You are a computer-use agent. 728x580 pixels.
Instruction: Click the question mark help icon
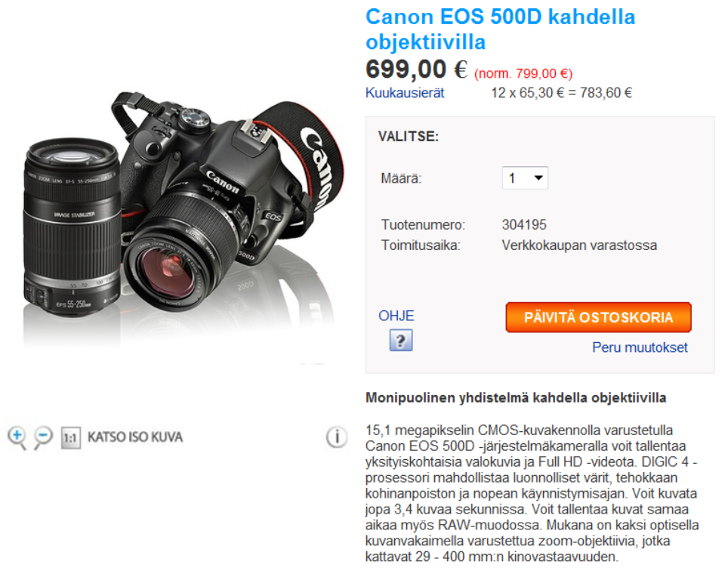click(401, 341)
